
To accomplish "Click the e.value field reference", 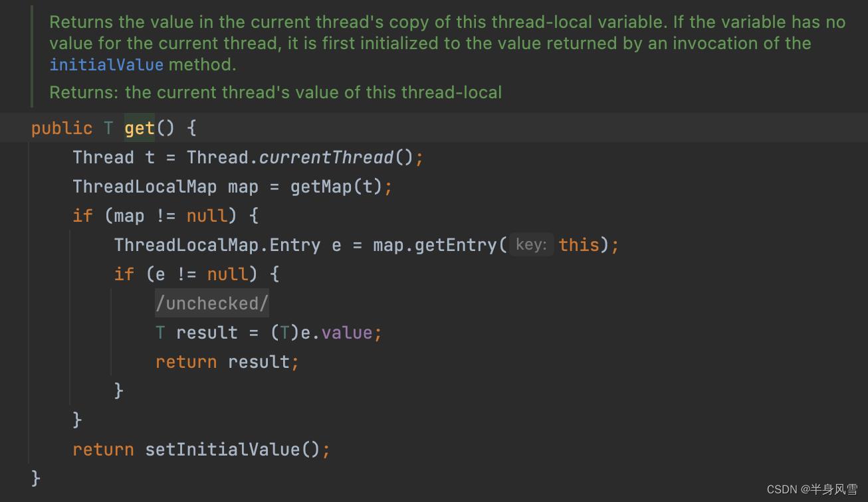I will pos(337,333).
